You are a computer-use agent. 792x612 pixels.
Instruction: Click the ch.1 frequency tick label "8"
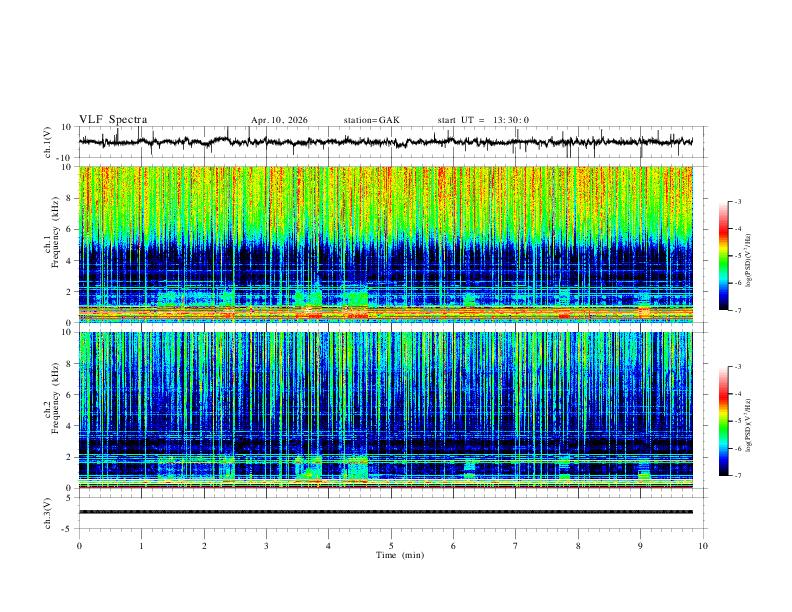(69, 198)
